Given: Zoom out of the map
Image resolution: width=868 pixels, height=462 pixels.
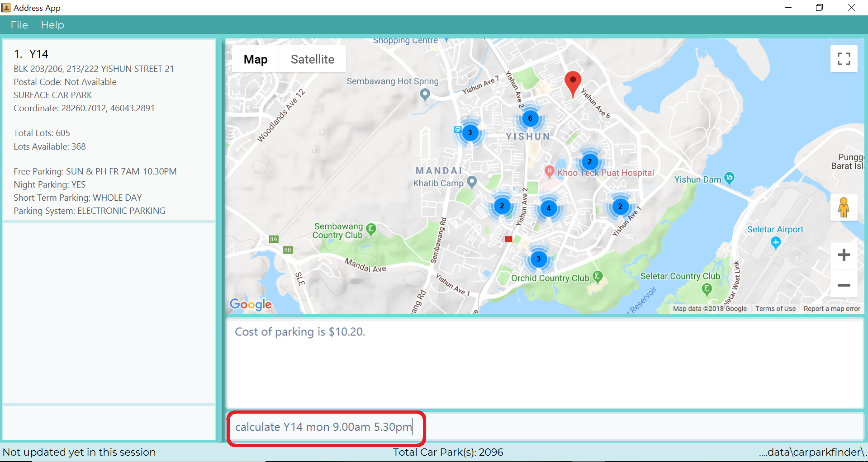Looking at the screenshot, I should [x=844, y=285].
